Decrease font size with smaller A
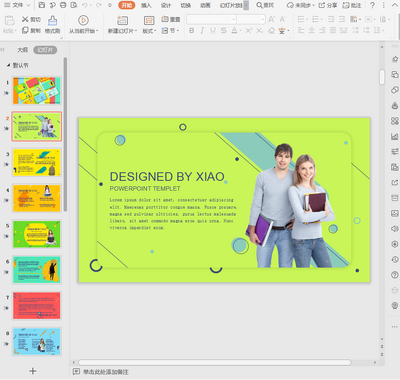Screen dimensions: 400x380 coord(283,19)
